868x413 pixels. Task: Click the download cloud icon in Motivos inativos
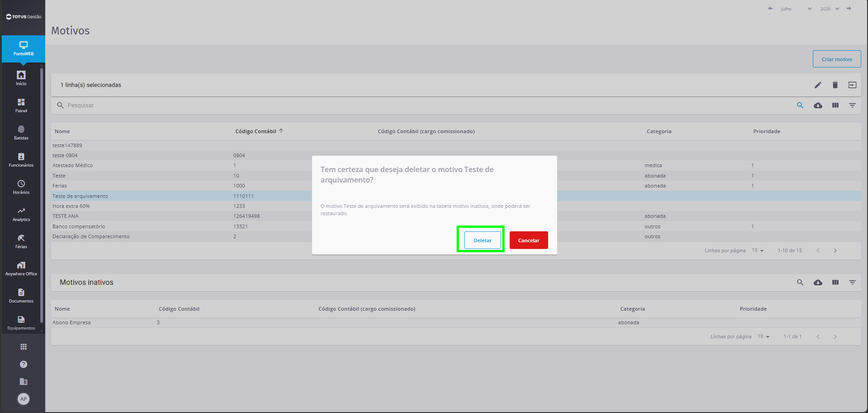coord(818,283)
